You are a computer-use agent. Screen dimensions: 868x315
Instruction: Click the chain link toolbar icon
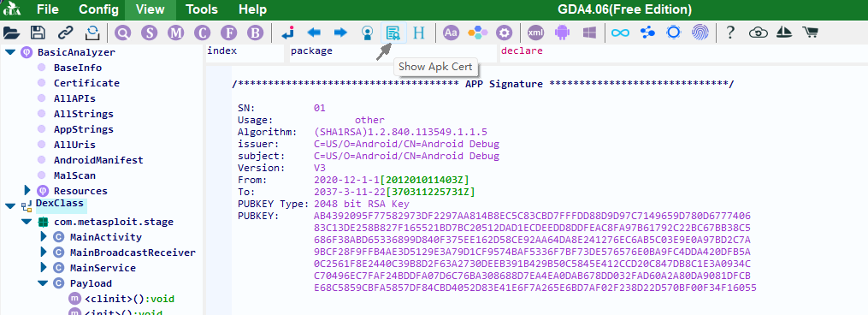click(65, 33)
